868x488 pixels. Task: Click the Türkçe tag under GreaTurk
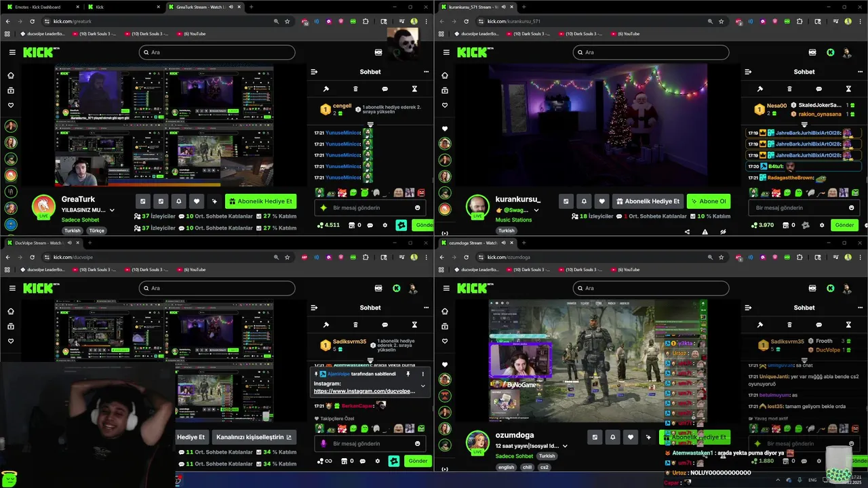pyautogui.click(x=97, y=230)
